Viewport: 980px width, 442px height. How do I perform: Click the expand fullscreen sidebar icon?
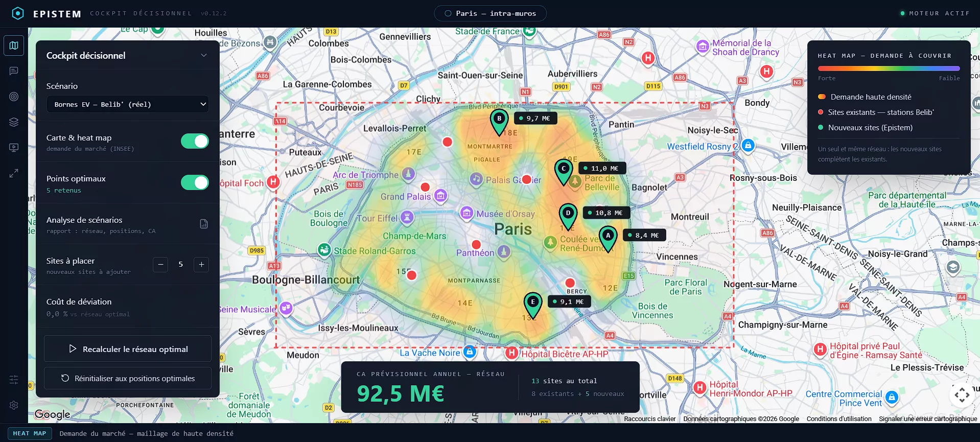pyautogui.click(x=14, y=173)
